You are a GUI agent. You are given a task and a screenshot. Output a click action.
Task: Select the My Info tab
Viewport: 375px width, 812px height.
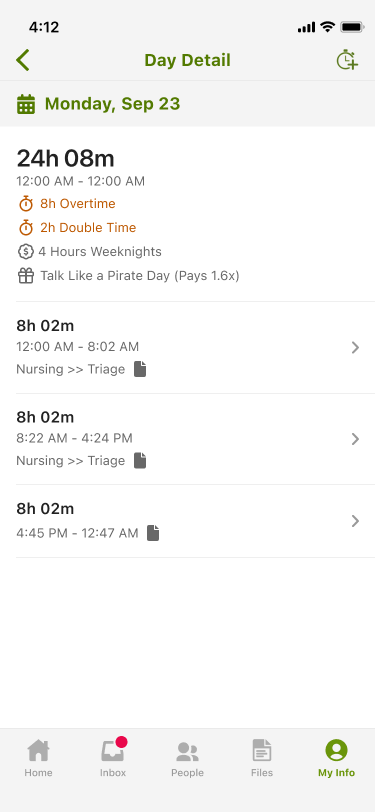[337, 758]
